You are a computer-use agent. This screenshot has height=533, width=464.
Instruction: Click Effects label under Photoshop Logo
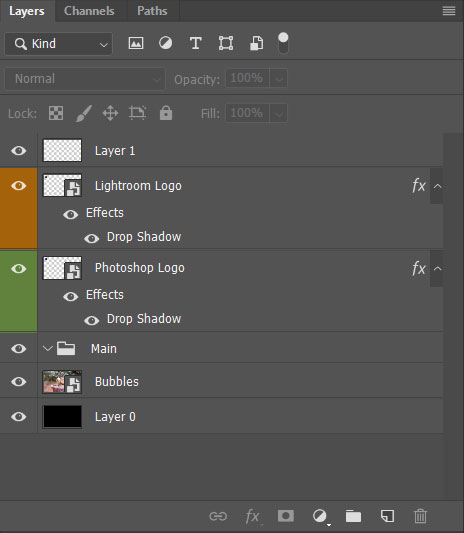pos(105,295)
